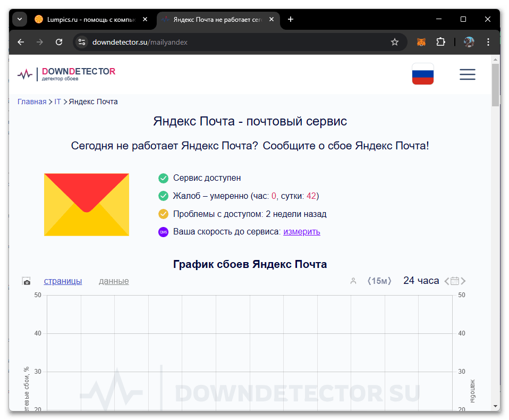Click the green check by Жалоб – умеренно
This screenshot has height=420, width=509.
coord(163,196)
